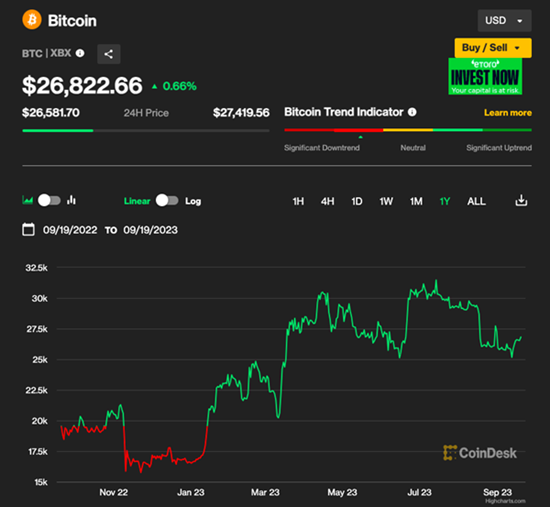Click the Highcharts.com credit link
The image size is (550, 507).
(x=505, y=501)
